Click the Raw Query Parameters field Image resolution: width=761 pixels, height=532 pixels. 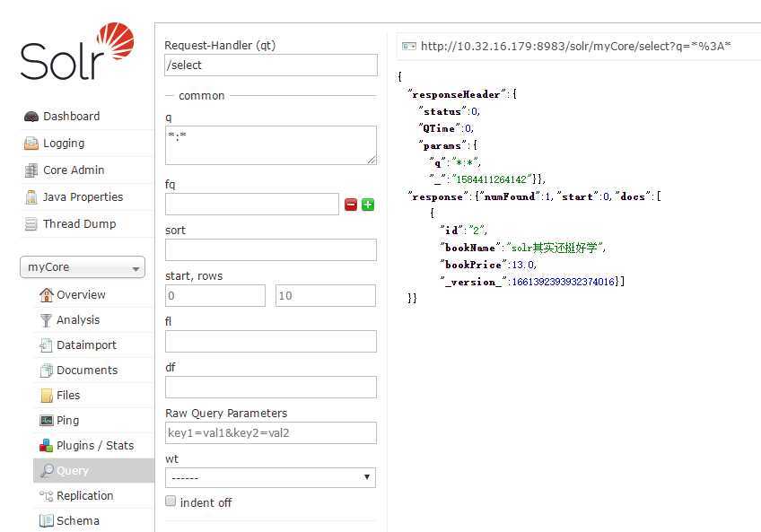click(271, 433)
